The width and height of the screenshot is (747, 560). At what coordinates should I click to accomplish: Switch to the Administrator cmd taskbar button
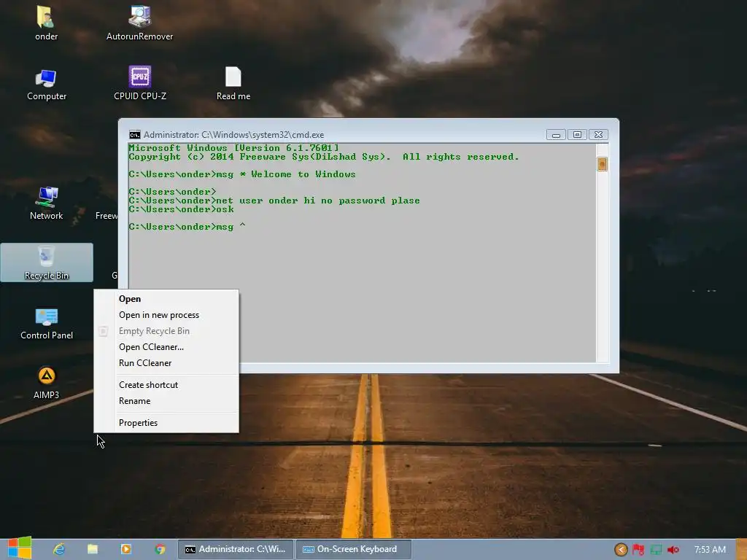point(236,549)
